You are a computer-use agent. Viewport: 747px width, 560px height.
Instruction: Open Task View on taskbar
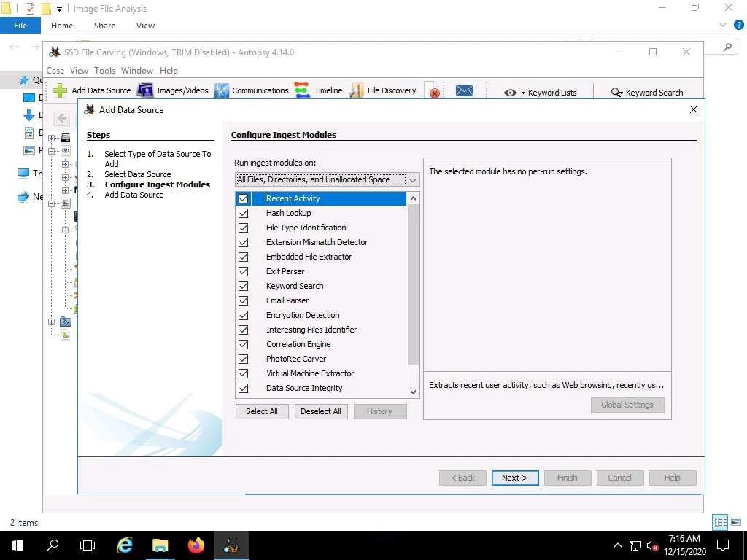point(88,545)
